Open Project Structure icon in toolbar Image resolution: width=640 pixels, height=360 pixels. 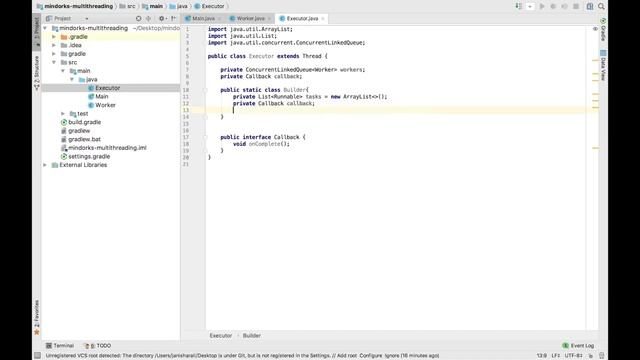point(590,6)
